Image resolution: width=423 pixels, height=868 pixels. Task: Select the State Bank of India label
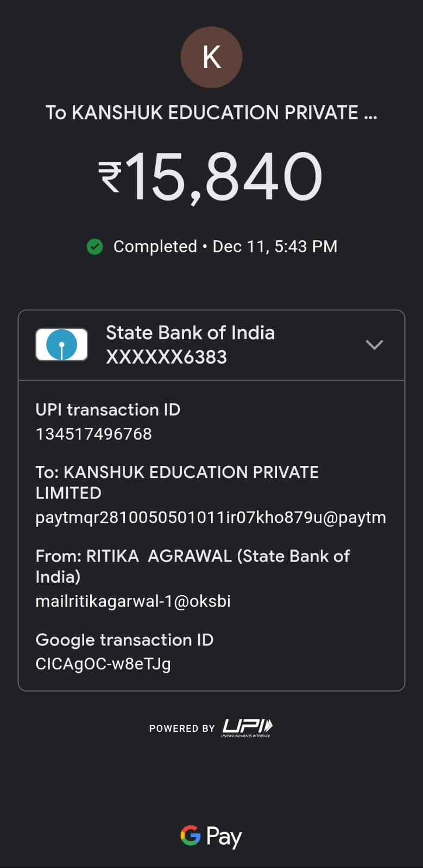pyautogui.click(x=190, y=333)
